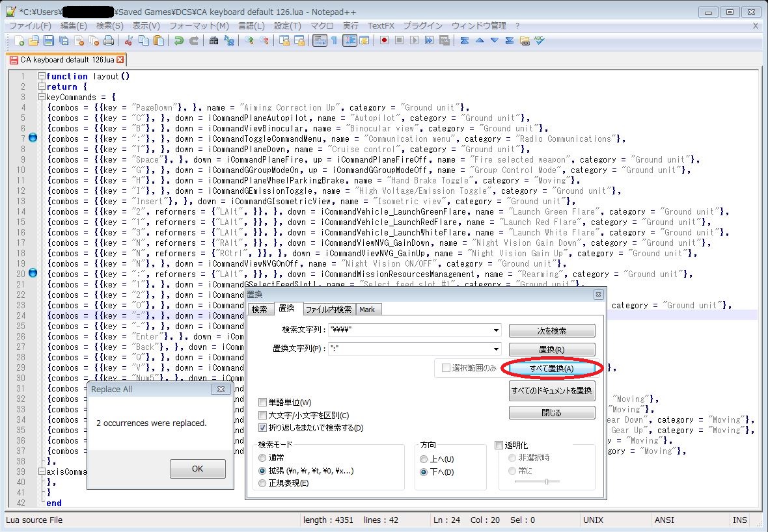
Task: Start macro recording with red dot icon
Action: (x=385, y=40)
